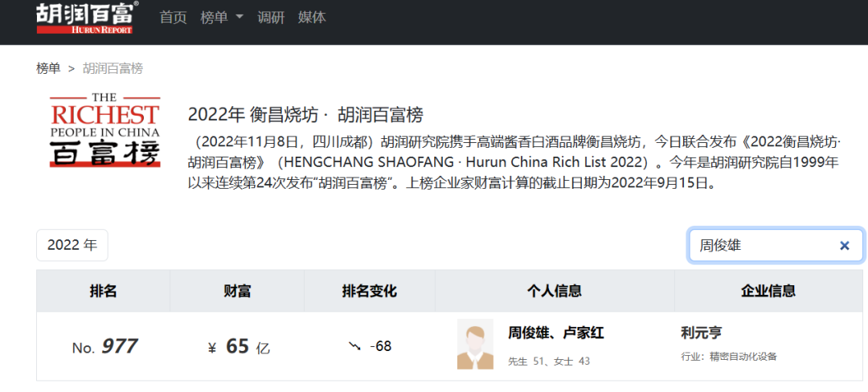Select the industry text 行业：精密自动化设备
Screen dimensions: 868x392
point(729,357)
